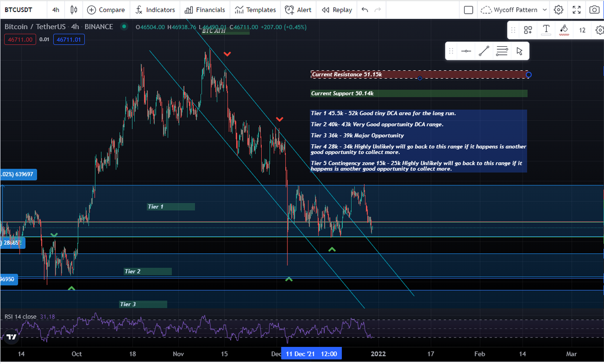Image resolution: width=604 pixels, height=364 pixels.
Task: Select the horizontal line tool
Action: 466,51
